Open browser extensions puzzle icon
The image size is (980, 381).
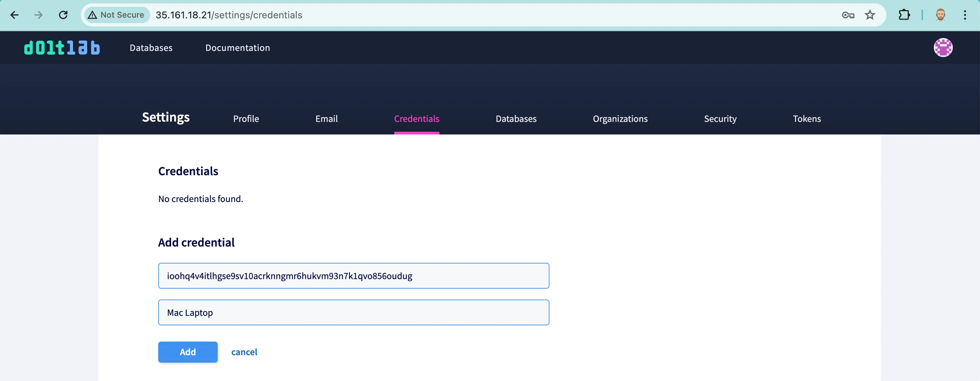tap(904, 15)
